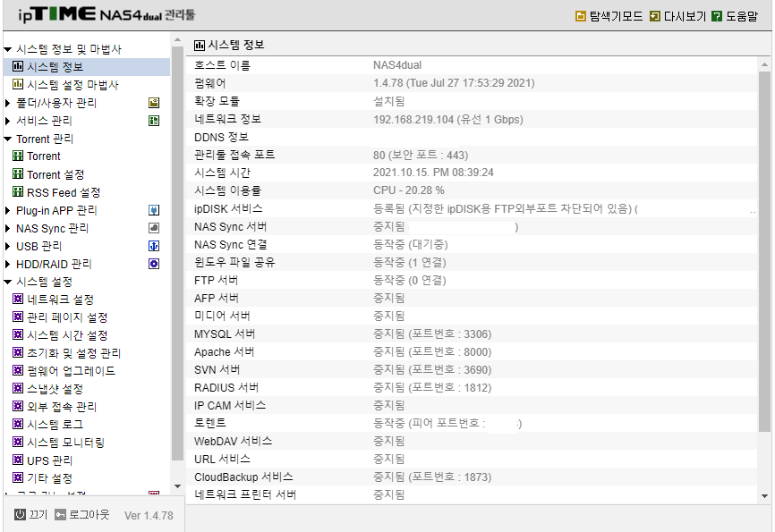Click the 펌웨어 업그레이드 icon

(18, 370)
